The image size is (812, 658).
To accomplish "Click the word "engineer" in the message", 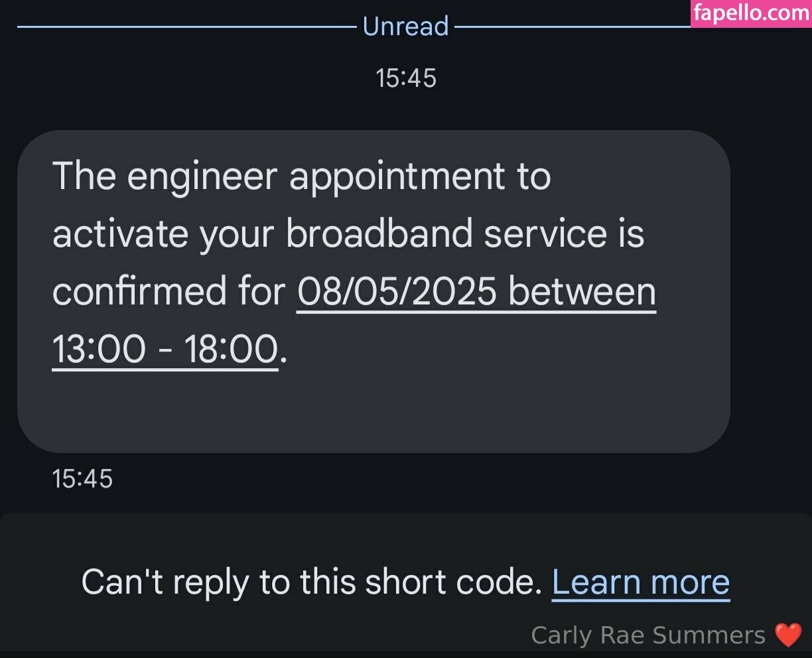I will tap(202, 176).
